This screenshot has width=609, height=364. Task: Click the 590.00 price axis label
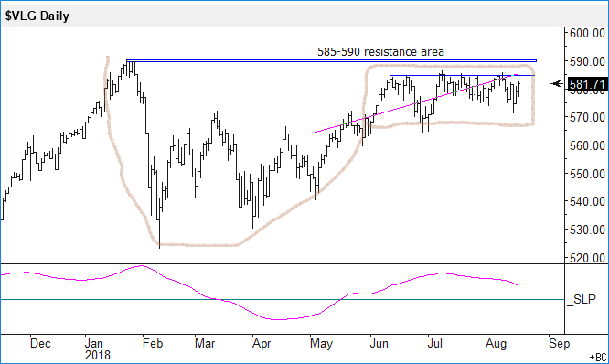click(587, 61)
